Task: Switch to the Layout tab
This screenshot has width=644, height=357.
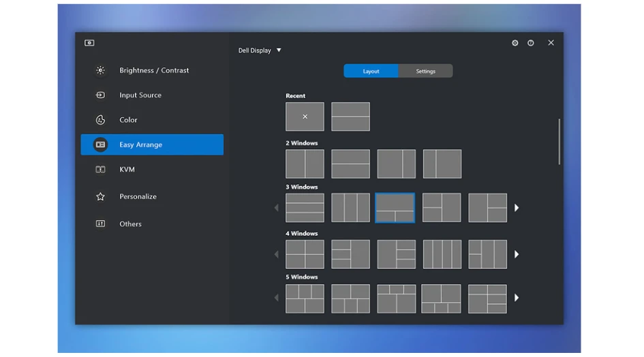Action: point(371,71)
